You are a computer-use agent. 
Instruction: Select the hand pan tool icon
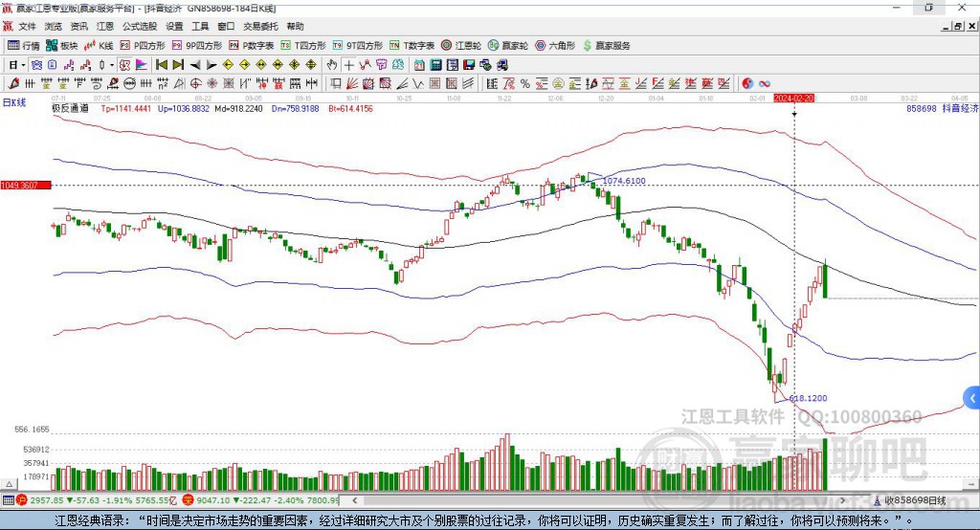[x=332, y=65]
